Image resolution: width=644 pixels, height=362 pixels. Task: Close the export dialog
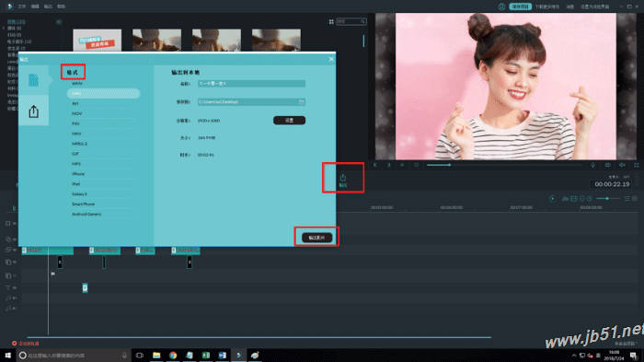331,59
